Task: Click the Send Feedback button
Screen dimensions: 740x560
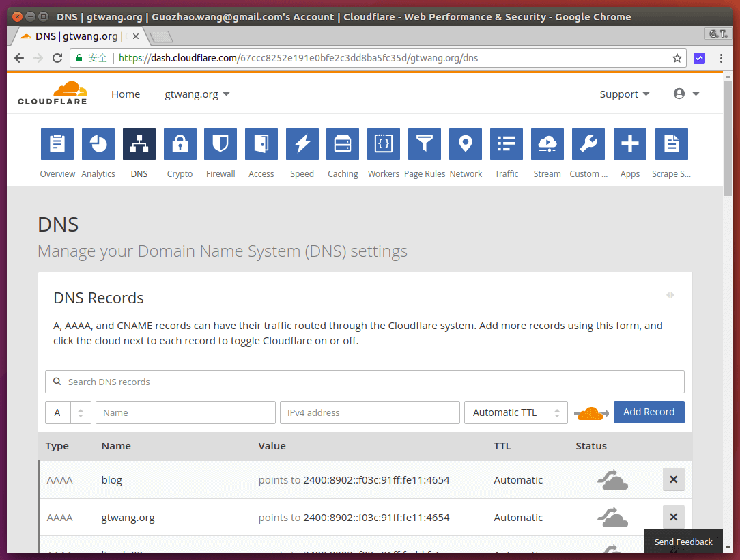Action: (x=683, y=542)
